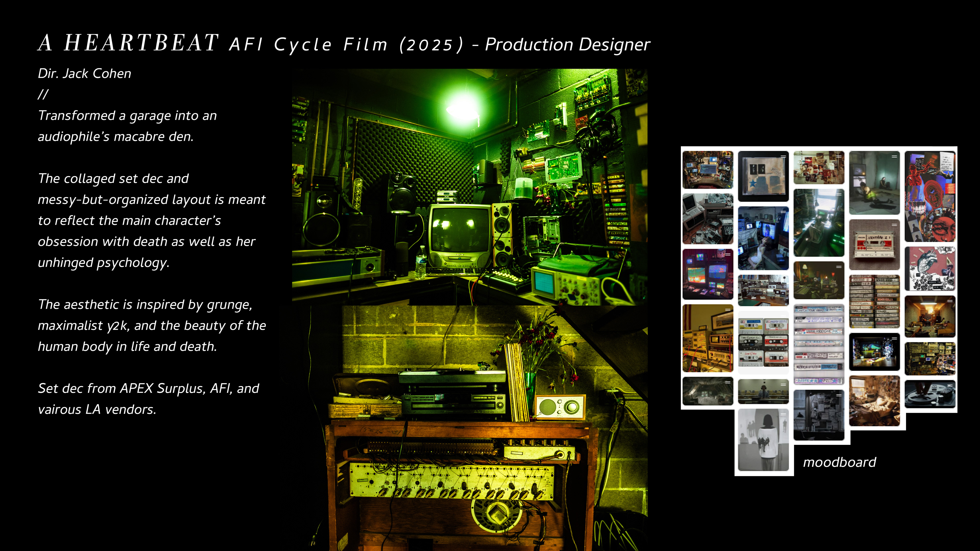
Task: Open the stacked cassette spines moodboard thumbnail
Action: click(874, 301)
